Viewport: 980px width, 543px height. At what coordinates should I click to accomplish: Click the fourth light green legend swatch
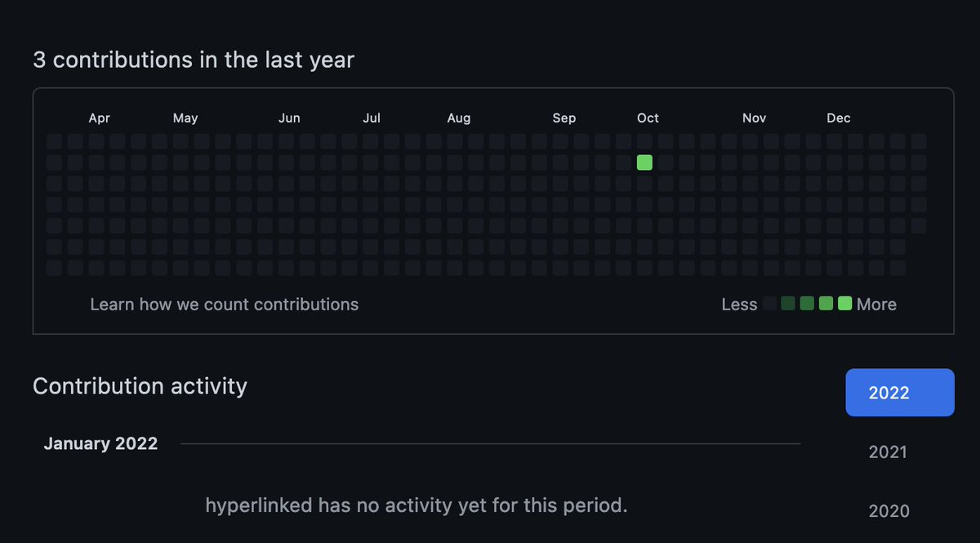pyautogui.click(x=826, y=304)
